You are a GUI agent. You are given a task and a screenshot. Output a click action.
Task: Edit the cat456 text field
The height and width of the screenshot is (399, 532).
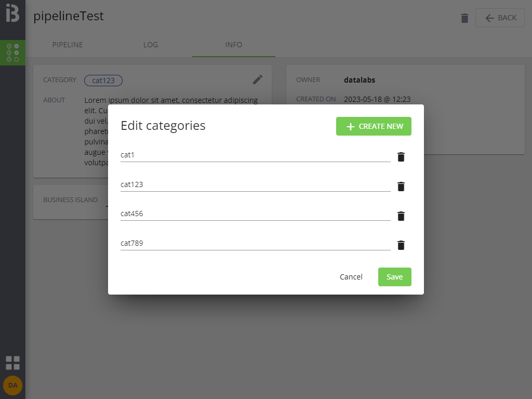(255, 214)
